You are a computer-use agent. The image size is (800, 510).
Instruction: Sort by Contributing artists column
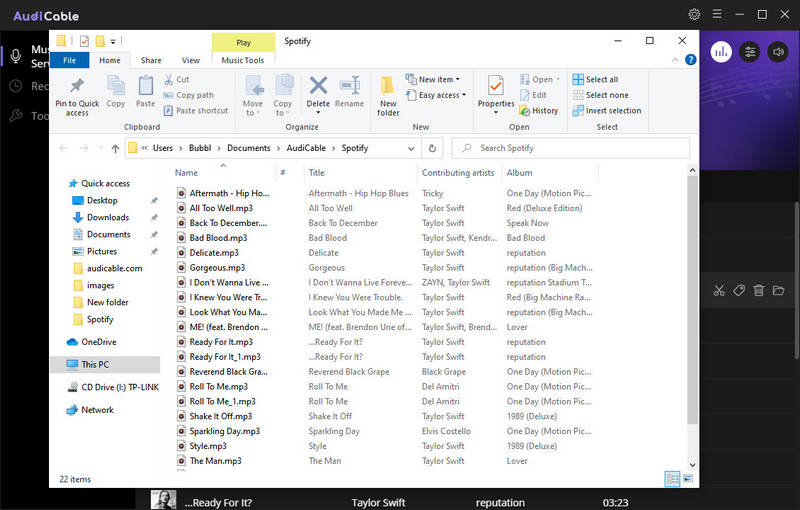pos(458,173)
